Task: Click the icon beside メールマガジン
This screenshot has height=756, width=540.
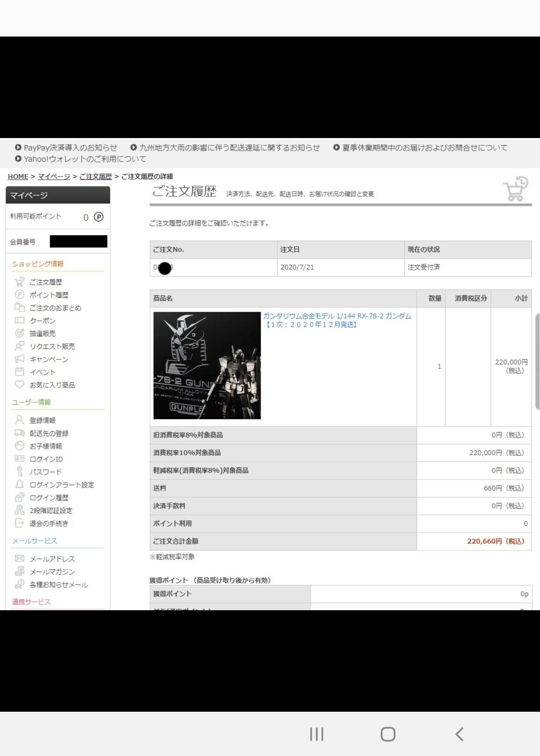Action: point(20,572)
